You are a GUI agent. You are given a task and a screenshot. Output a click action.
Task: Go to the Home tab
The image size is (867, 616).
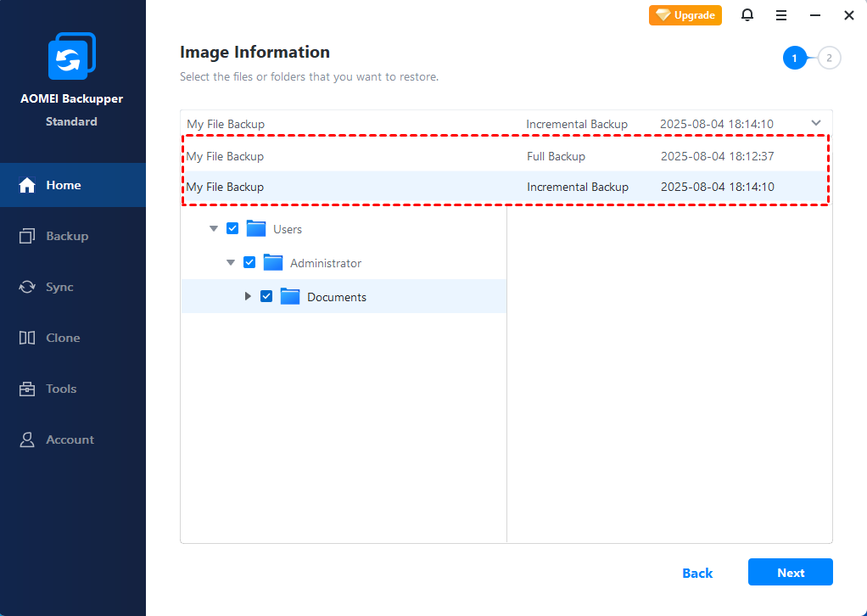63,185
